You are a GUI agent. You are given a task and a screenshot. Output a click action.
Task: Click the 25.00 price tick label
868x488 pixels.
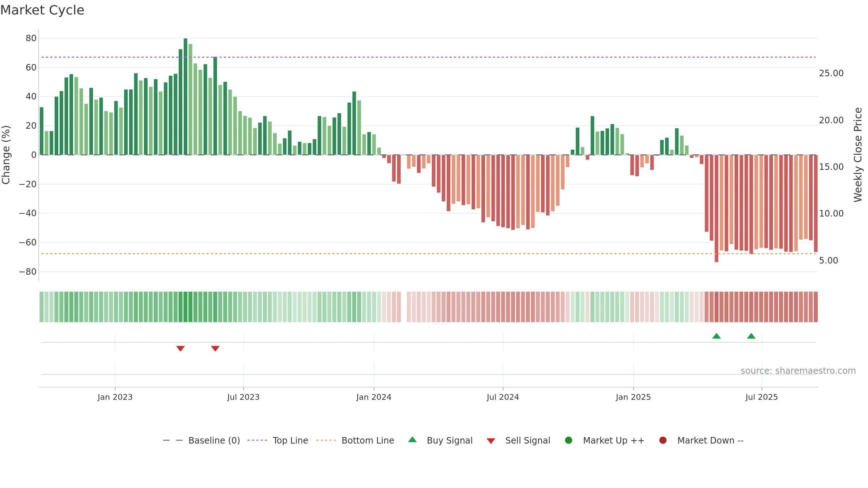(831, 73)
